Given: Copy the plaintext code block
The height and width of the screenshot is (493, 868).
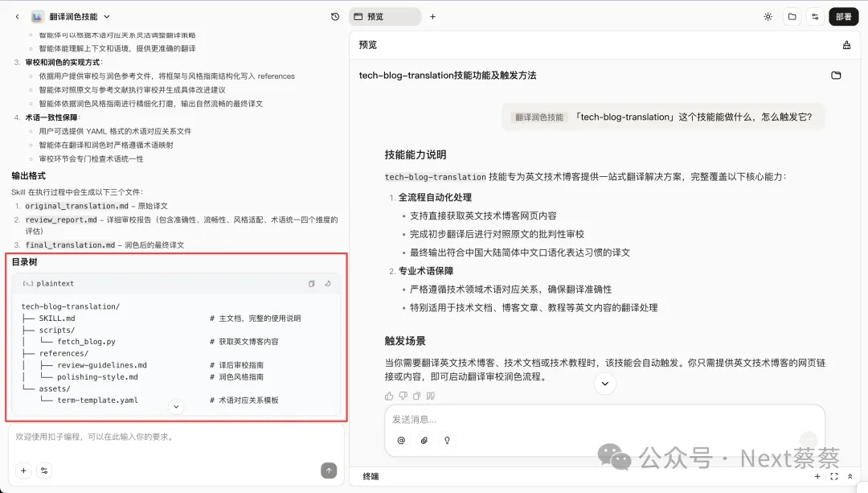Looking at the screenshot, I should [x=312, y=283].
